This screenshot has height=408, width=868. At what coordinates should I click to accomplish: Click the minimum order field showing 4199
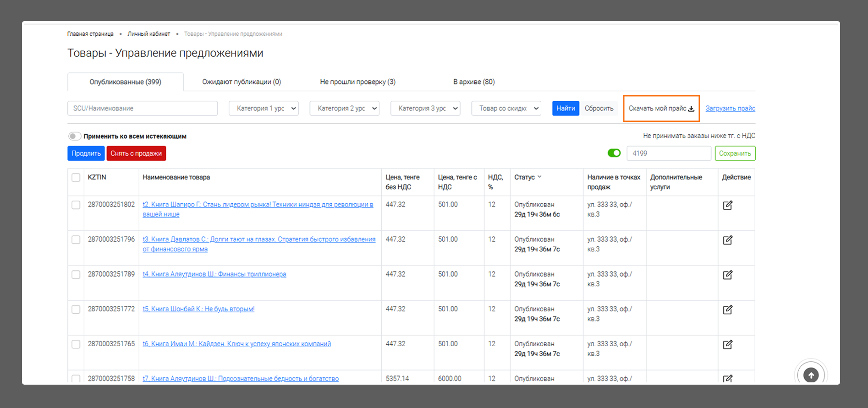(x=669, y=153)
